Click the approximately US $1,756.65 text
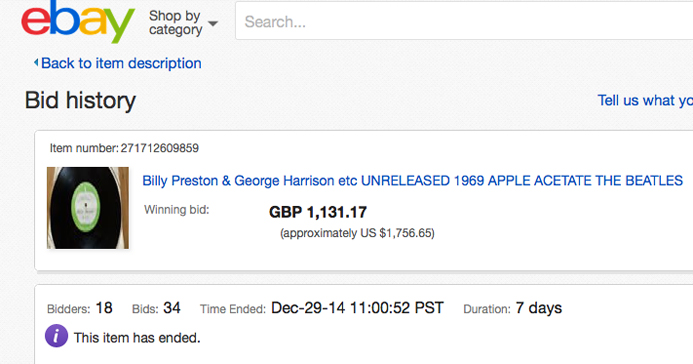The height and width of the screenshot is (364, 693). 357,233
